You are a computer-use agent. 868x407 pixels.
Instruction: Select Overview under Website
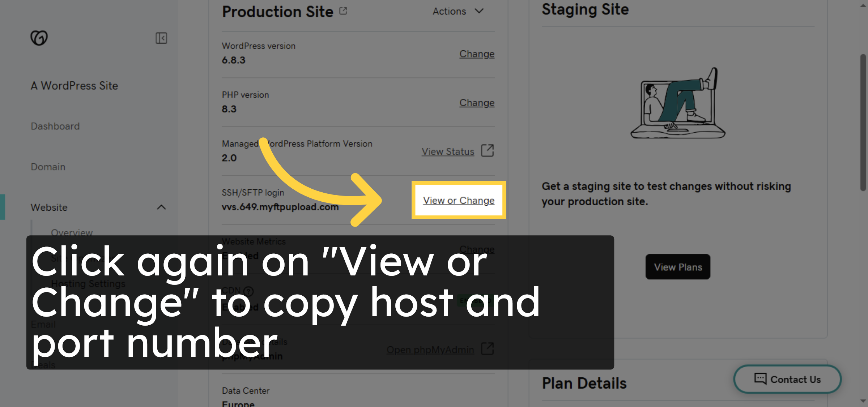click(72, 232)
